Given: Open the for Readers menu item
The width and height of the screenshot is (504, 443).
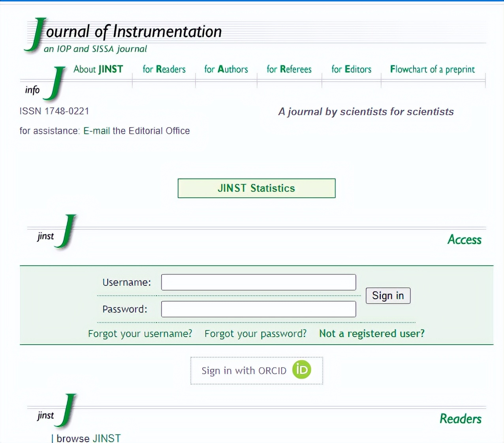Looking at the screenshot, I should (164, 69).
